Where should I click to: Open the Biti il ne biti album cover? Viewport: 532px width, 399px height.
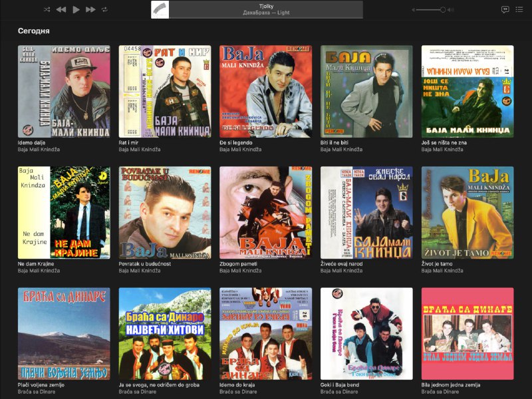click(x=367, y=92)
